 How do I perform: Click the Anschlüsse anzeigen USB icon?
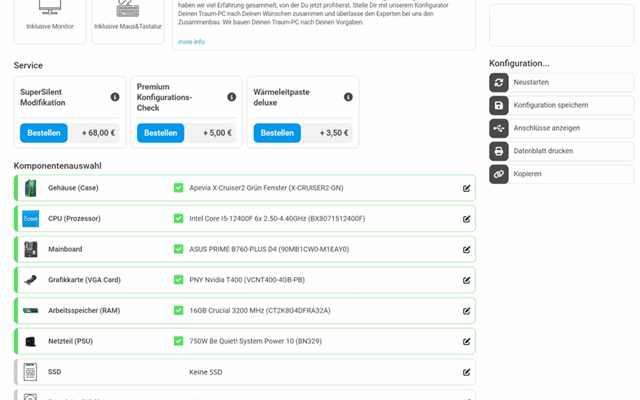click(x=498, y=128)
